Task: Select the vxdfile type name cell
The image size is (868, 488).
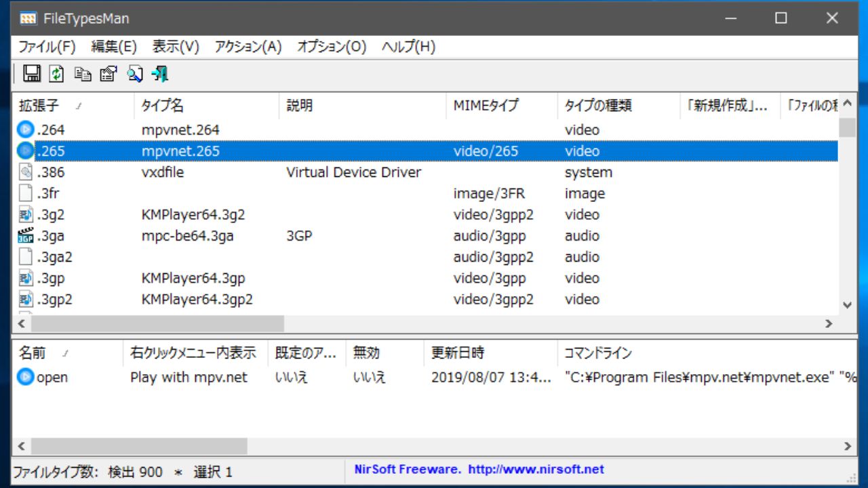Action: (x=163, y=172)
